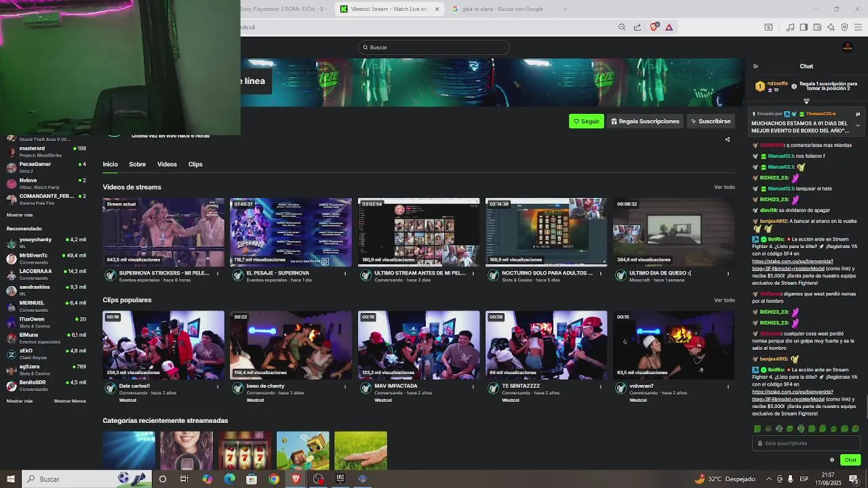Click the Suscribirse button
Screen dimensions: 868x488
tap(711, 121)
